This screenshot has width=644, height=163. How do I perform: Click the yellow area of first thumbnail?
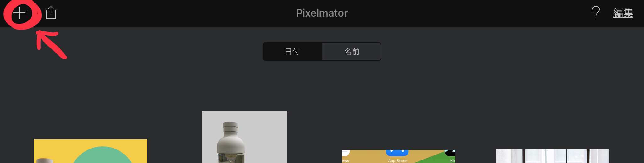tap(50, 148)
